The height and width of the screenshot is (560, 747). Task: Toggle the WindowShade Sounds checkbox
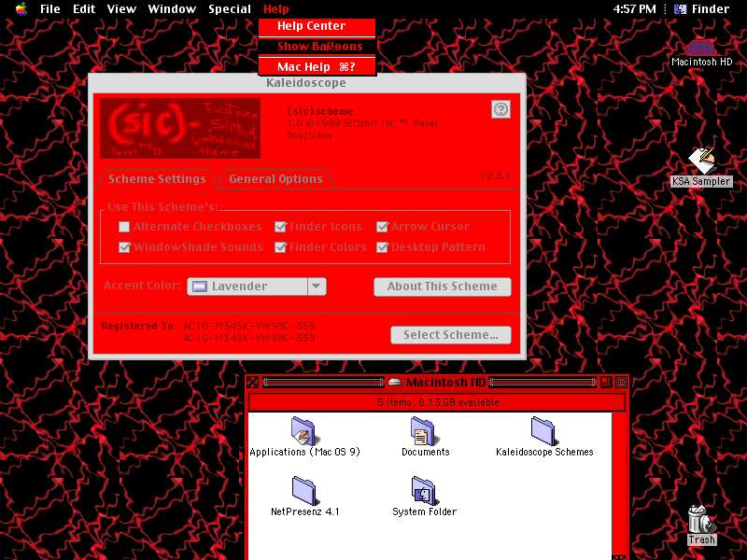124,247
